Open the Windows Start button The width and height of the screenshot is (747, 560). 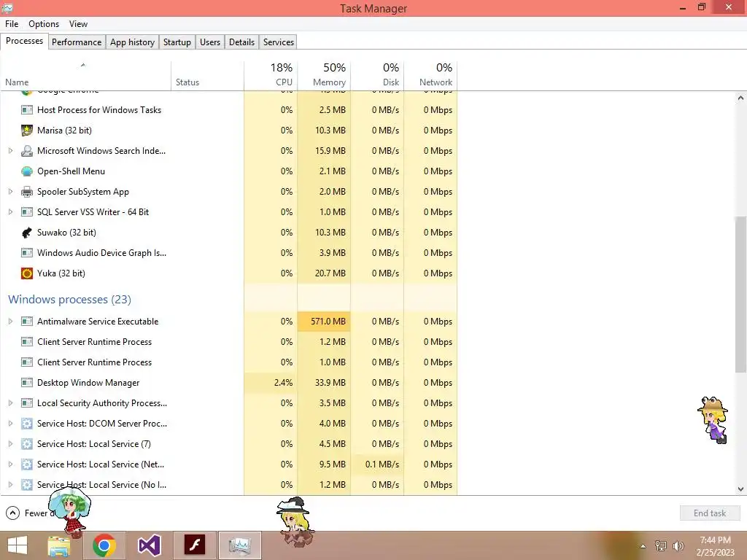(x=18, y=545)
